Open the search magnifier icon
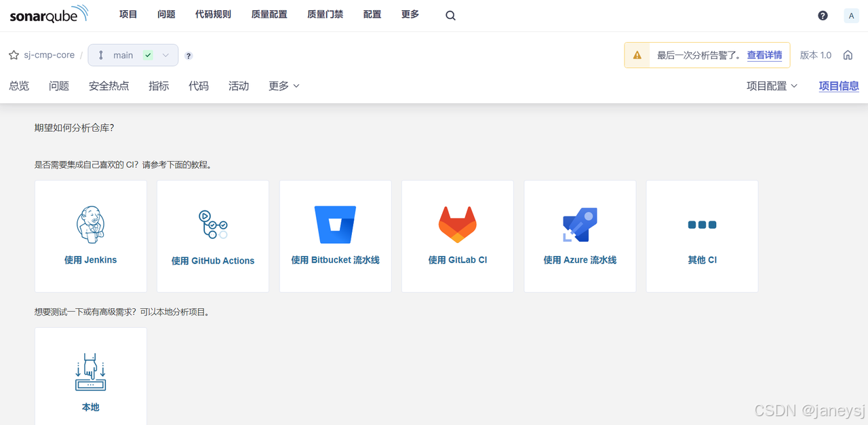The width and height of the screenshot is (868, 425). point(450,16)
